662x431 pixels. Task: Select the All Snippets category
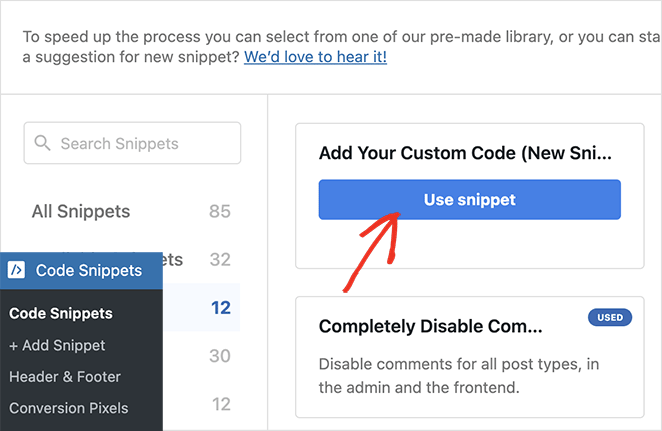pyautogui.click(x=81, y=211)
